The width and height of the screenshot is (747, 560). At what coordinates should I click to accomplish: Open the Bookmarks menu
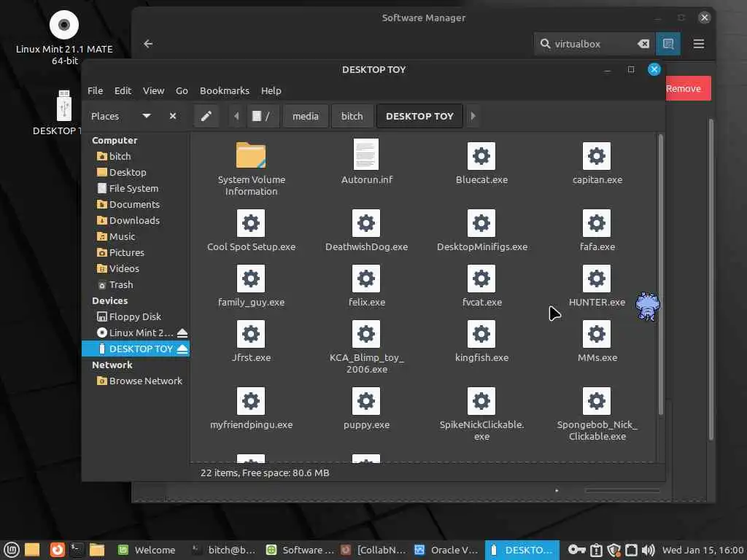225,90
